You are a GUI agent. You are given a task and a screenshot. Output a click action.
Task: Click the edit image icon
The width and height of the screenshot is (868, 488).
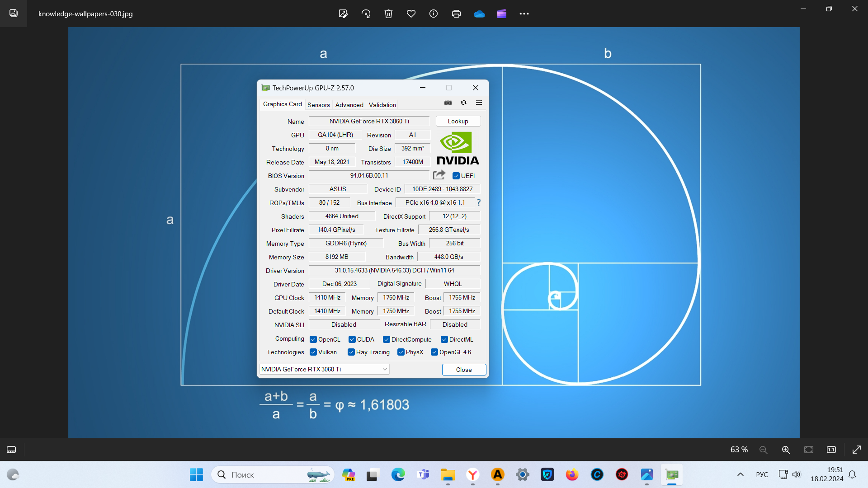coord(343,14)
